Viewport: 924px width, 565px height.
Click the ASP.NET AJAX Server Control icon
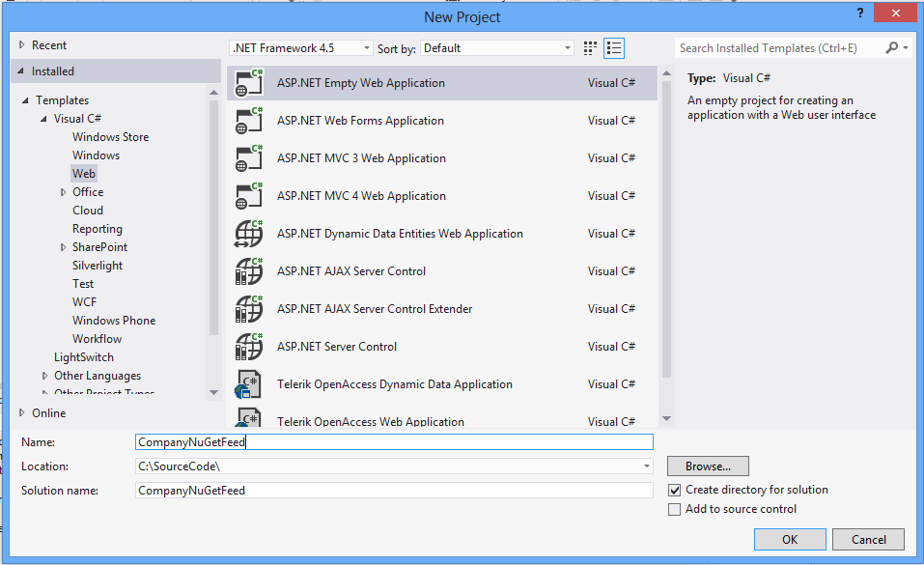[249, 271]
